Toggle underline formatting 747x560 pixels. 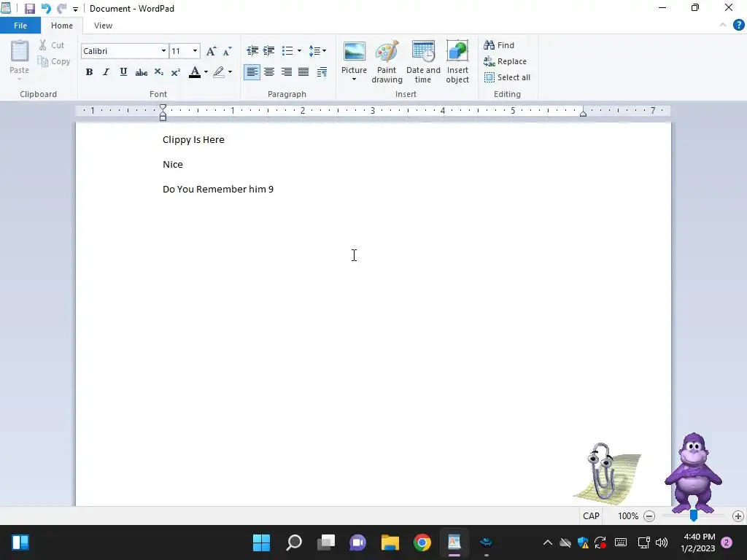(123, 72)
